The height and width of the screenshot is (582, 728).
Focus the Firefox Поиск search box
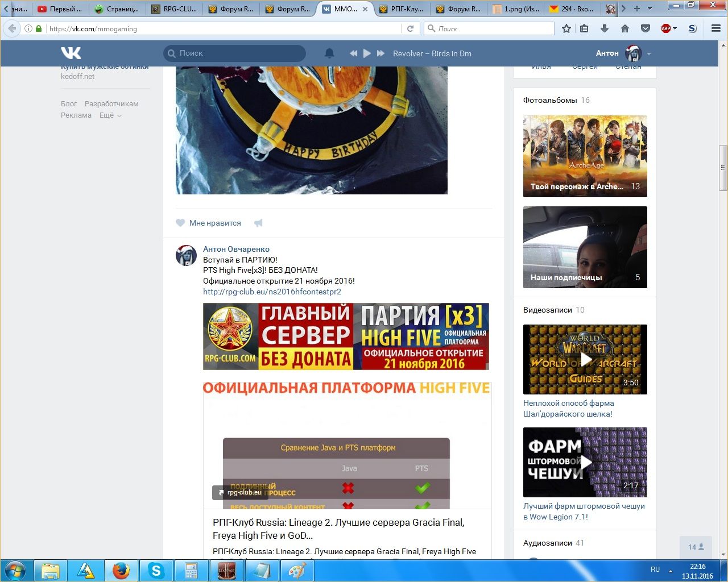489,28
